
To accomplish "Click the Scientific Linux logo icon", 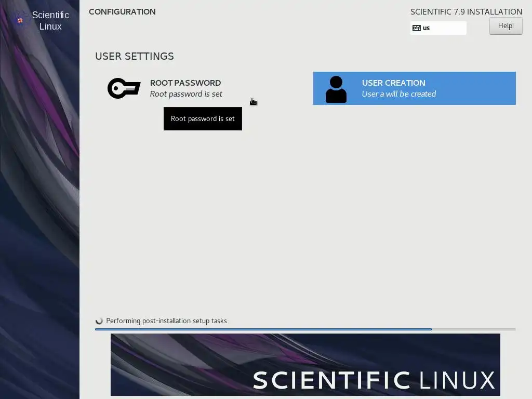I will point(20,20).
